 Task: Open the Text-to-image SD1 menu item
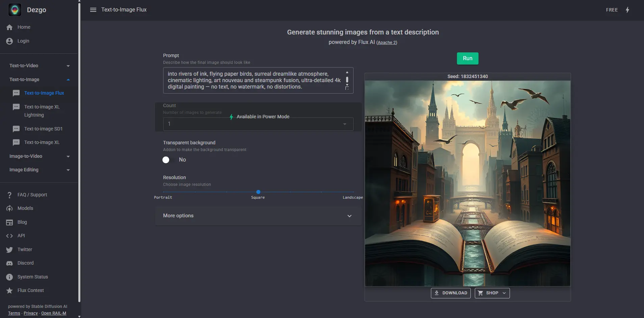(43, 129)
